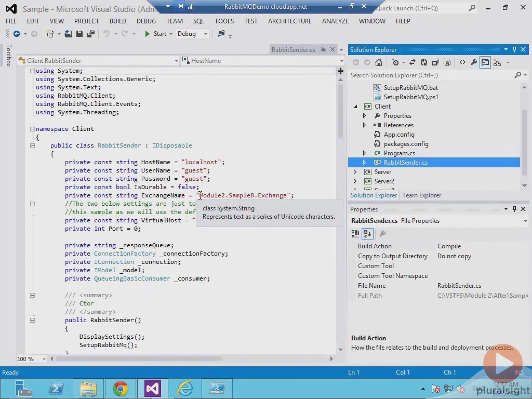532x399 pixels.
Task: Open the Debug configuration dropdown
Action: (x=205, y=34)
